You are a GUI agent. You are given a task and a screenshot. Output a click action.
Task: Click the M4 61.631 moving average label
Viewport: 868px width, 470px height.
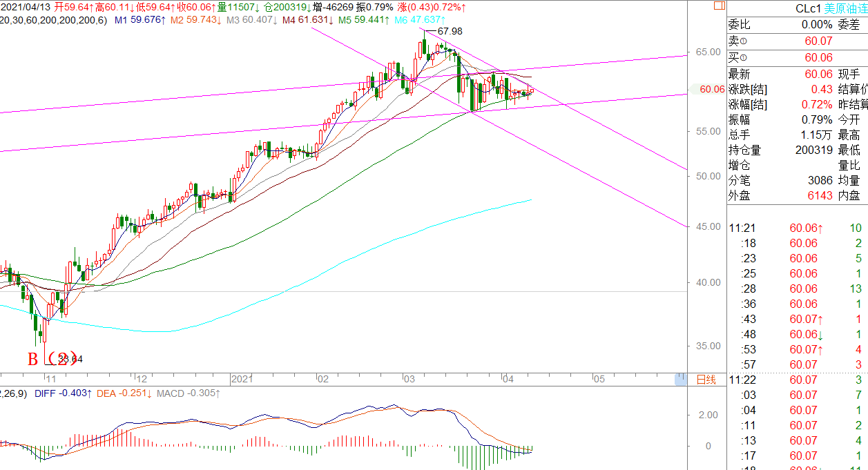pyautogui.click(x=308, y=21)
